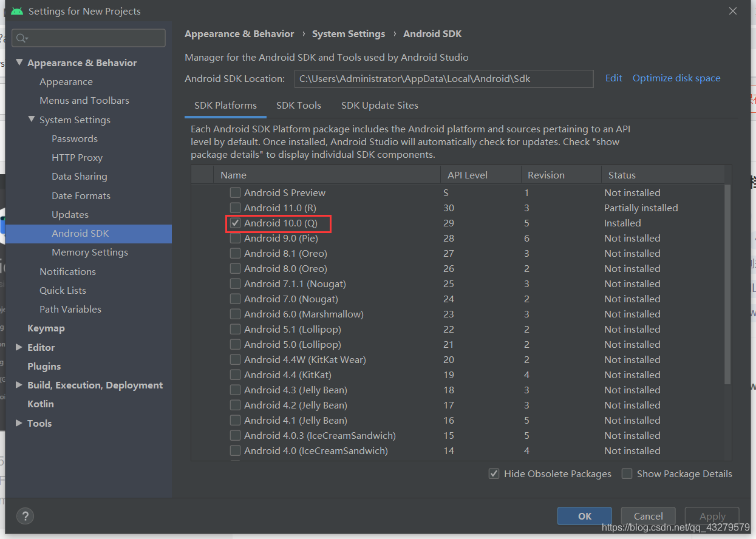
Task: Select the Android 4.0 (IceCreamSandwich) row name
Action: 316,450
